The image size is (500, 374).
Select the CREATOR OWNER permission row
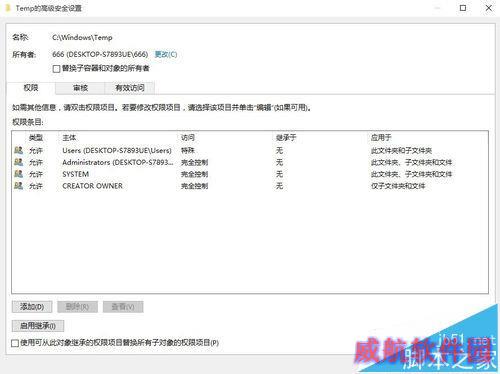pos(250,186)
